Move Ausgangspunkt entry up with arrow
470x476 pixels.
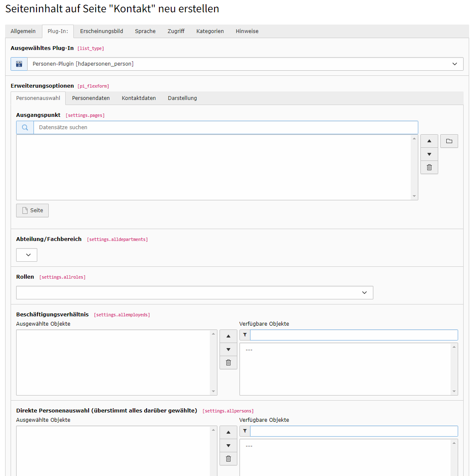[429, 141]
